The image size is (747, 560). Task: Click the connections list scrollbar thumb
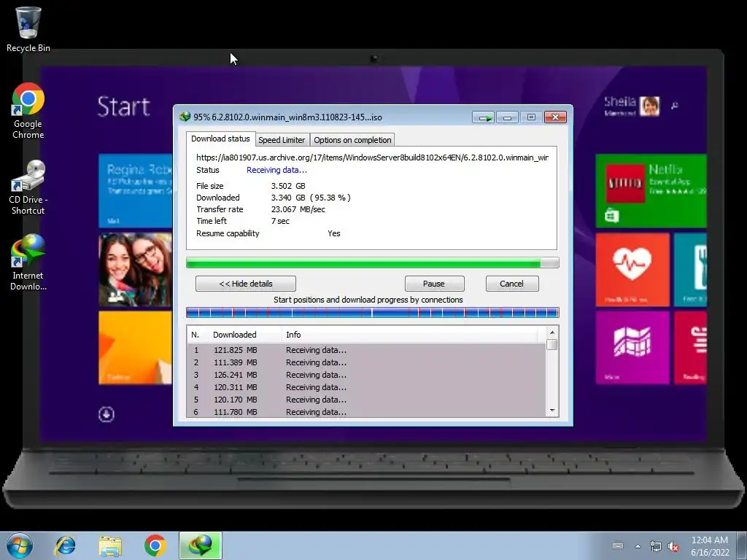point(552,344)
